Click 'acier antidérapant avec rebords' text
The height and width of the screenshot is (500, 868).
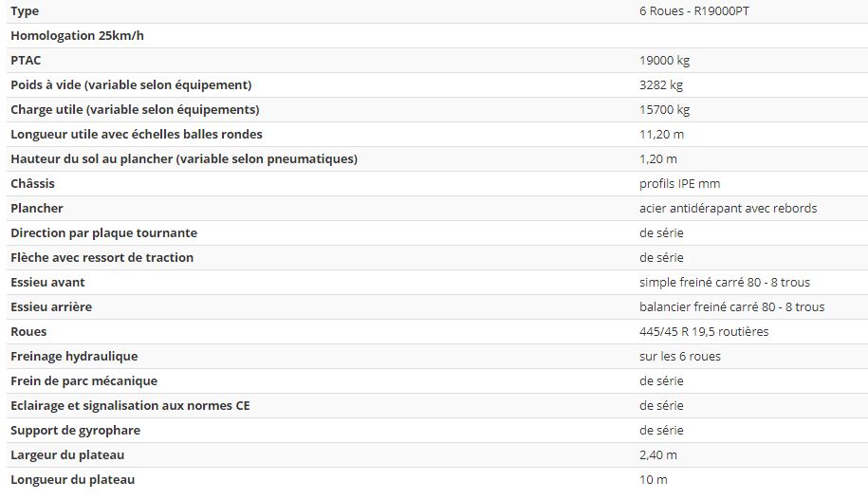728,209
